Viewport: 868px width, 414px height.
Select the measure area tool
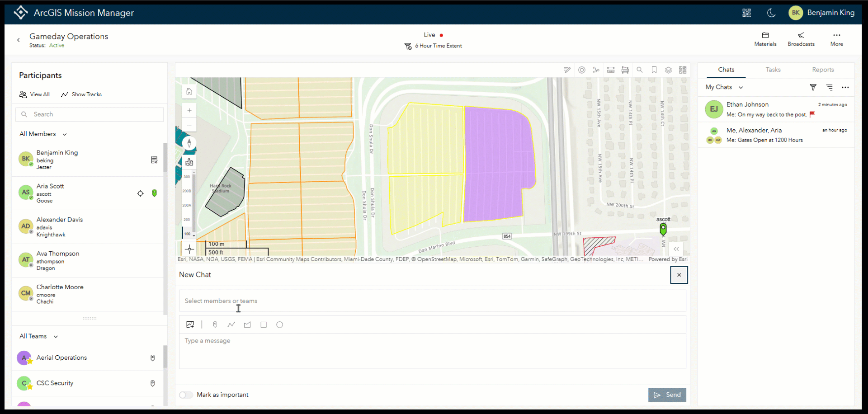625,70
